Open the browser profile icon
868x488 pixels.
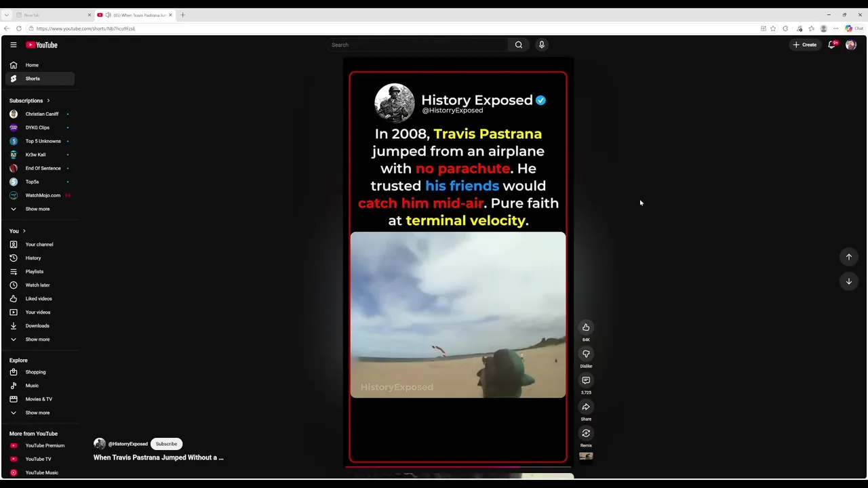[x=823, y=28]
